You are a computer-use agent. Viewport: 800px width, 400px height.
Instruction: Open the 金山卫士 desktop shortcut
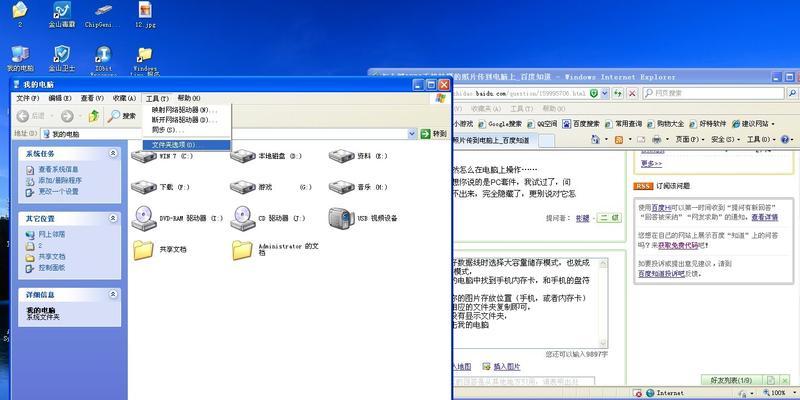pyautogui.click(x=62, y=58)
